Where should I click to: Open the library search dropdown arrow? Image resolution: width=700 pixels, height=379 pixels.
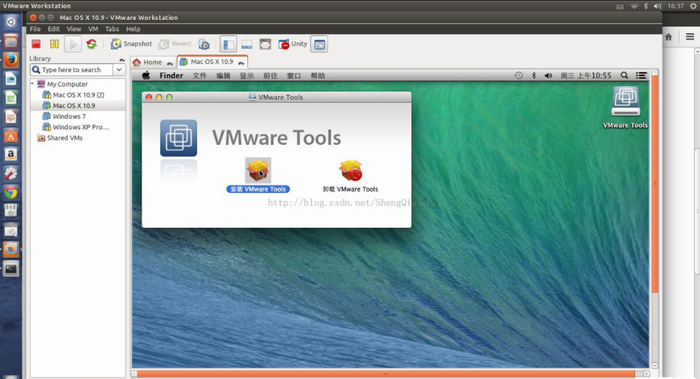click(x=119, y=70)
